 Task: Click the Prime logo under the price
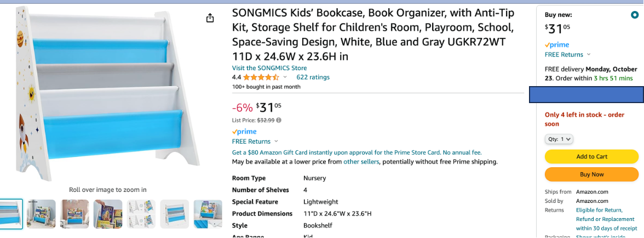coord(244,132)
